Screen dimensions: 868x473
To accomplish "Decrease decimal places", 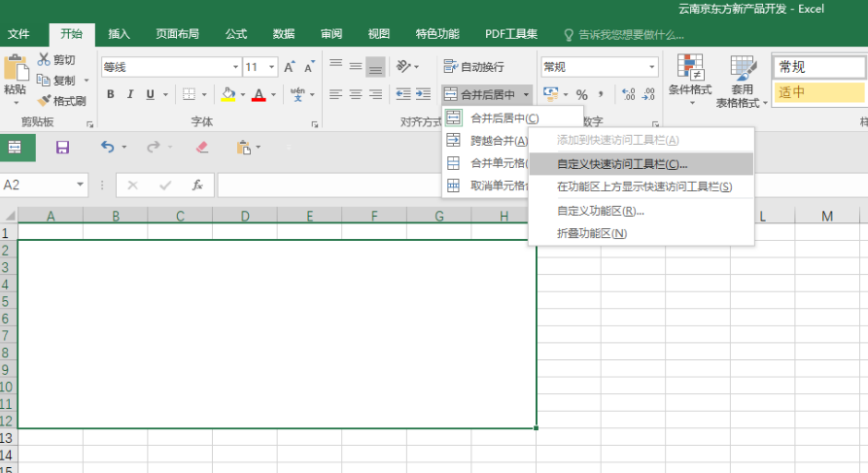I will [648, 94].
